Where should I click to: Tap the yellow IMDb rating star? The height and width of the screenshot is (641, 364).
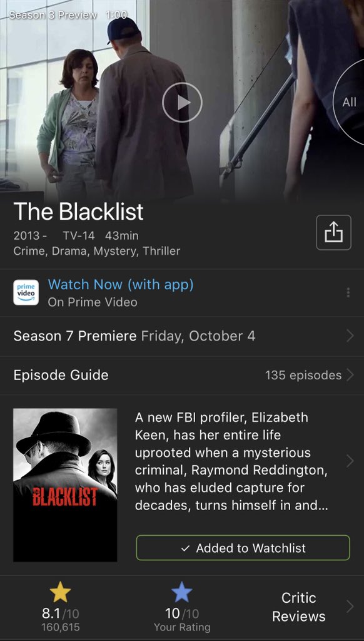click(61, 592)
